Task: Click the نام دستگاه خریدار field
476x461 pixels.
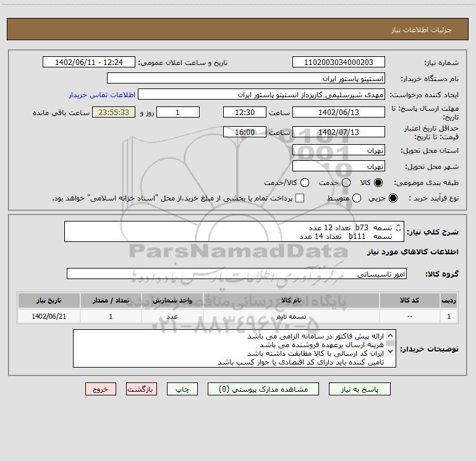Action: 246,78
